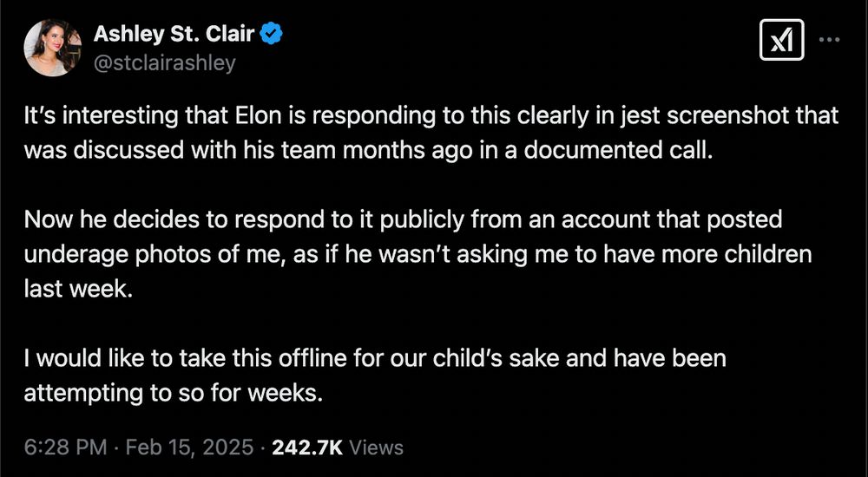This screenshot has width=868, height=477.
Task: Click the Views label
Action: click(377, 447)
